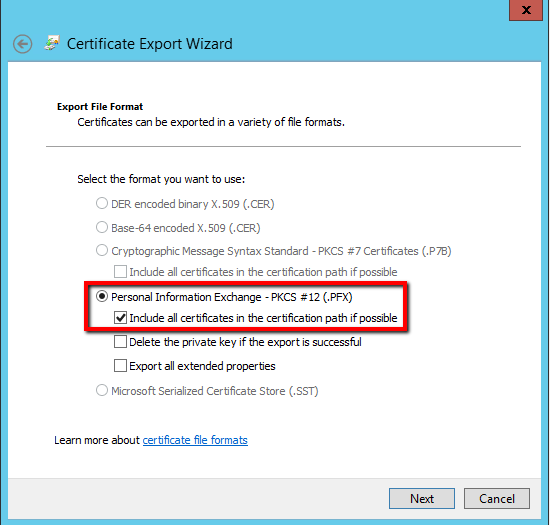
Task: Enable Delete the private key if export successful
Action: (120, 342)
